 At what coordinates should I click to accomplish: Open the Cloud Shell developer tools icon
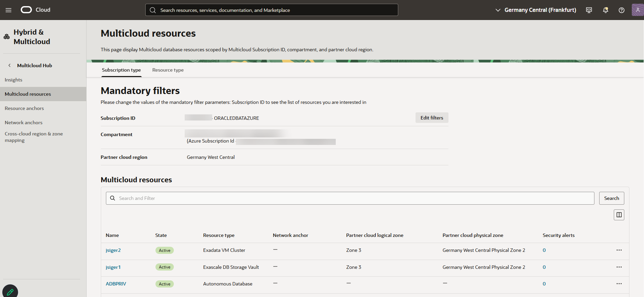tap(589, 10)
